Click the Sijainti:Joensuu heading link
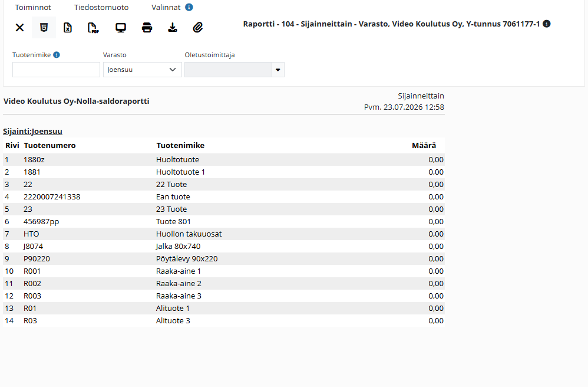Image resolution: width=588 pixels, height=387 pixels. pos(32,131)
